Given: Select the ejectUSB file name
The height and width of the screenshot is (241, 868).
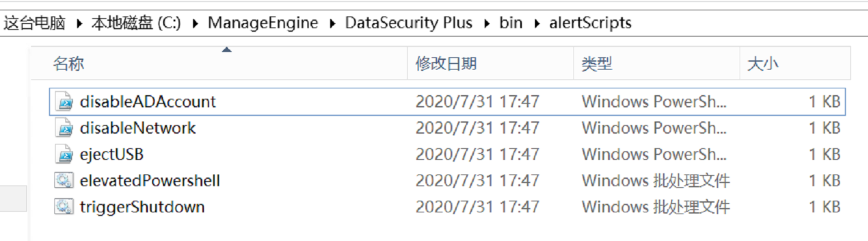Looking at the screenshot, I should [x=112, y=154].
